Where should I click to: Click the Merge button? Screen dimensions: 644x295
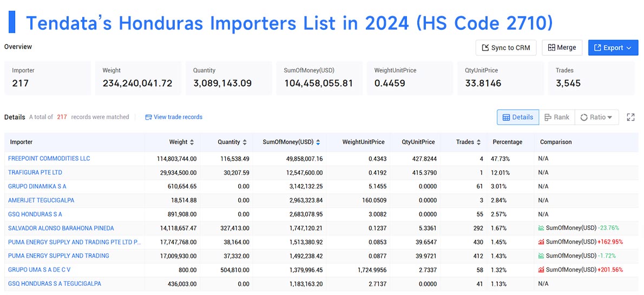562,48
